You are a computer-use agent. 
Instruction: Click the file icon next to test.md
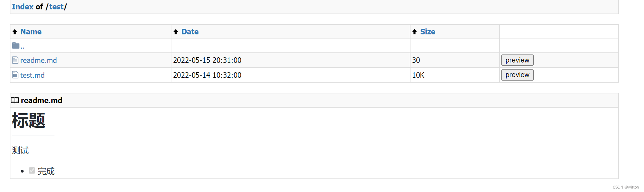15,75
